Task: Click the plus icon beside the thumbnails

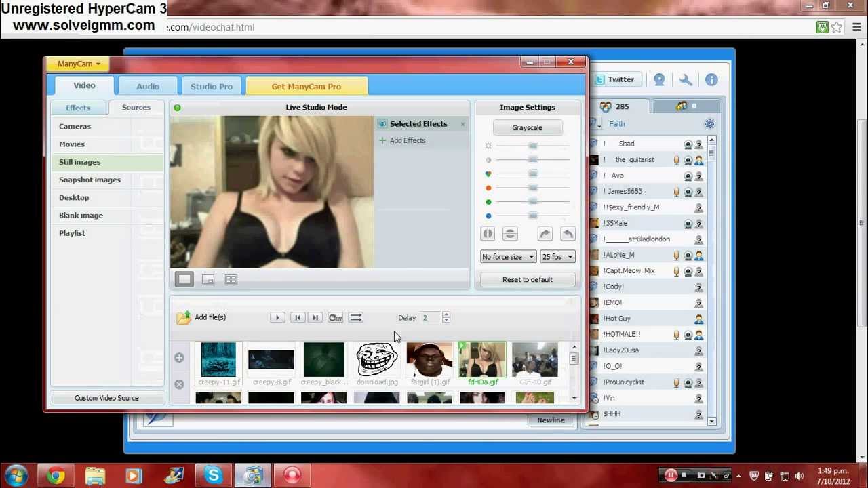Action: pyautogui.click(x=179, y=358)
